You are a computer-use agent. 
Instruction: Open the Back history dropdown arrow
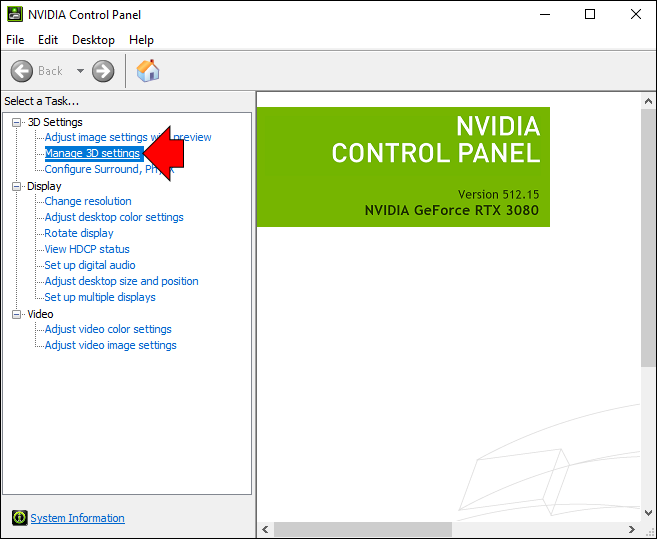[80, 71]
